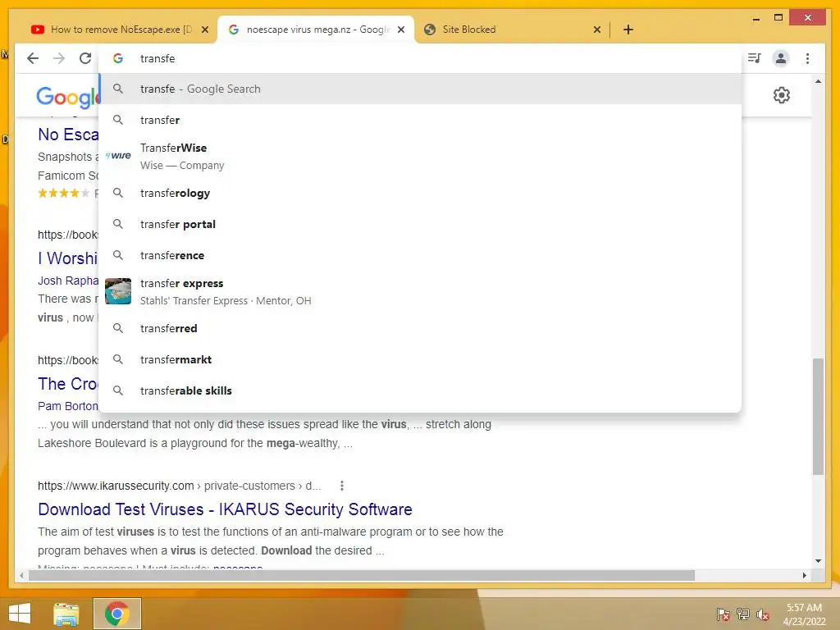This screenshot has width=840, height=630.
Task: Click the transfer express thumbnail image
Action: point(118,291)
